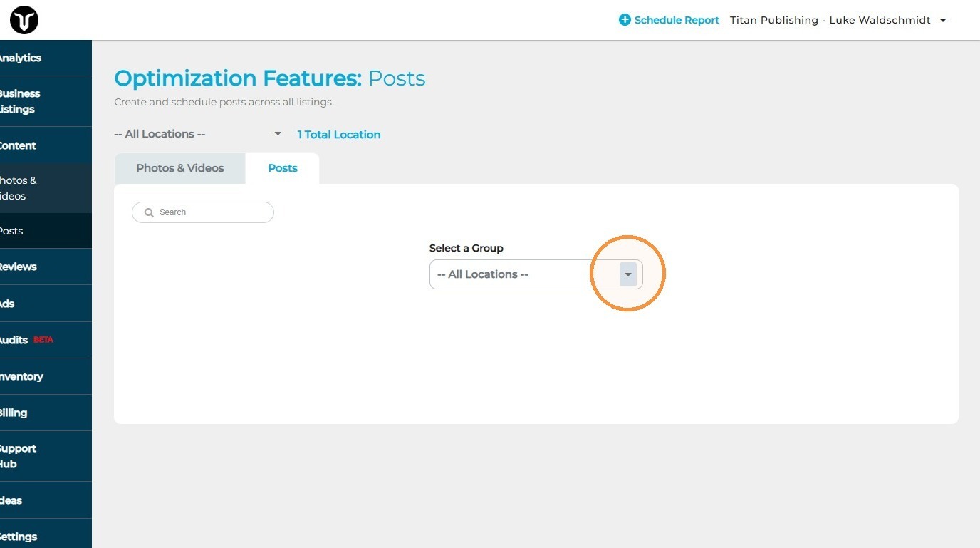Open Ideas in the sidebar

[46, 500]
